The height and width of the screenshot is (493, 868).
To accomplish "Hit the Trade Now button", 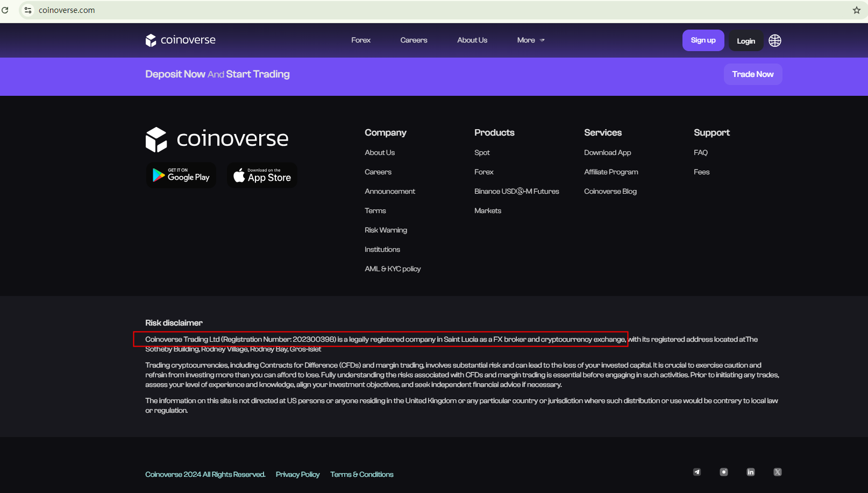I will [752, 74].
